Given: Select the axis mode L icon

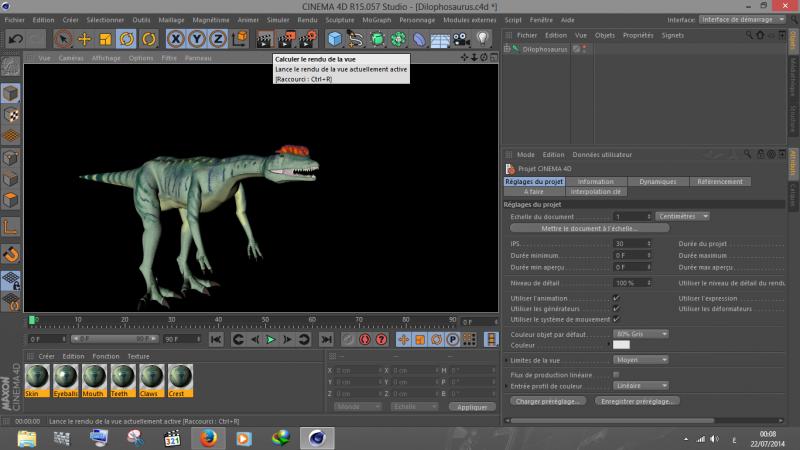Looking at the screenshot, I should point(11,227).
